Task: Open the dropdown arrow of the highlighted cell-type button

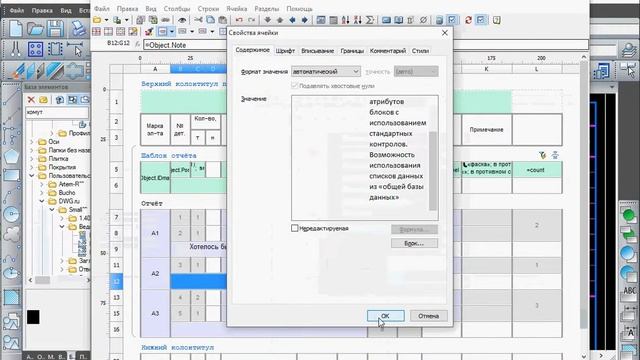Action: click(x=172, y=31)
